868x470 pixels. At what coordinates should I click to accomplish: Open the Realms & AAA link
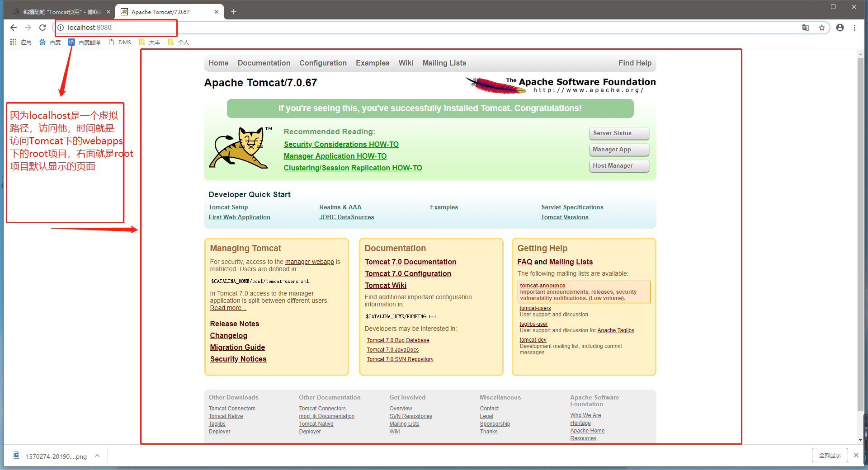tap(340, 207)
